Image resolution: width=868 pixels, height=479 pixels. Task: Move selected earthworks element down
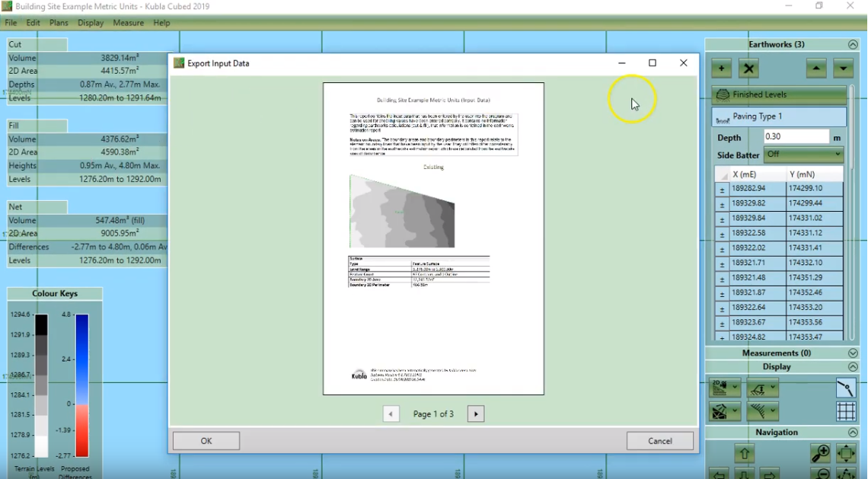(x=843, y=69)
